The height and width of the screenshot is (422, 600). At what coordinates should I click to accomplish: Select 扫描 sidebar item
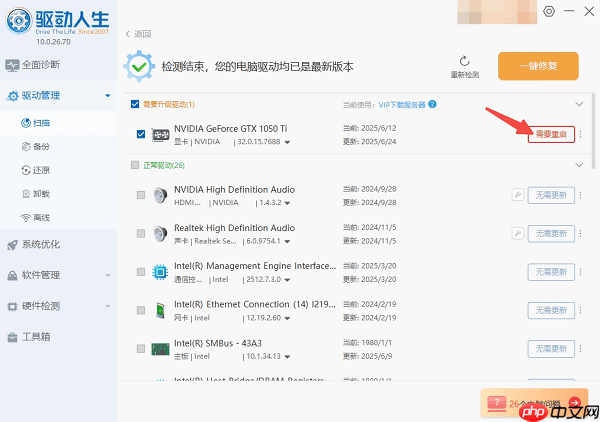36,123
